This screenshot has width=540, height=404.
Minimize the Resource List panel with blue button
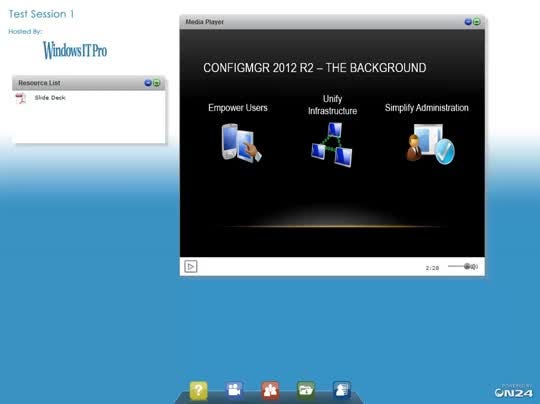[148, 83]
